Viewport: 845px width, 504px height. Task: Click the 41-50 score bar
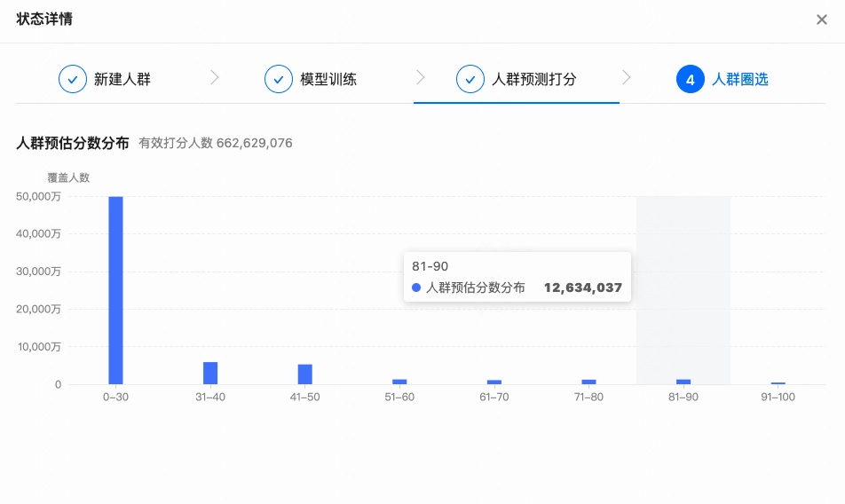point(305,374)
